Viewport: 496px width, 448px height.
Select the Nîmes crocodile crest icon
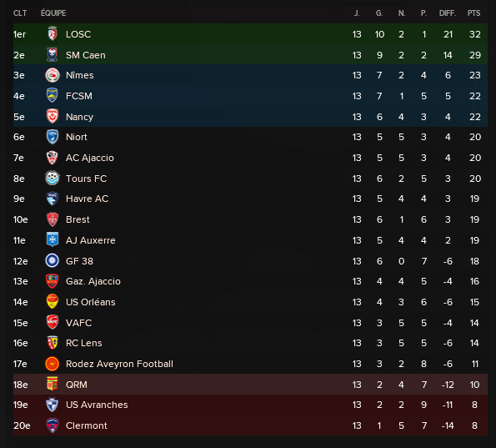pyautogui.click(x=53, y=75)
